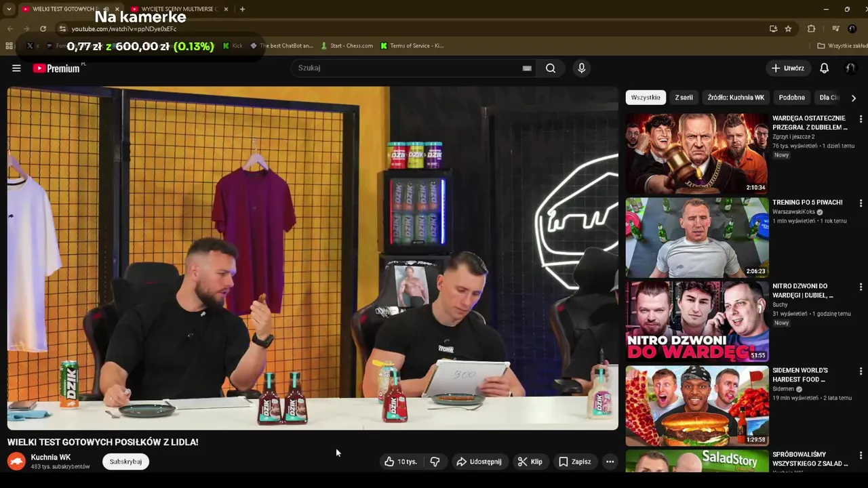Open Wszystkie zakładki bookmarks folder
The width and height of the screenshot is (868, 488).
(x=842, y=45)
